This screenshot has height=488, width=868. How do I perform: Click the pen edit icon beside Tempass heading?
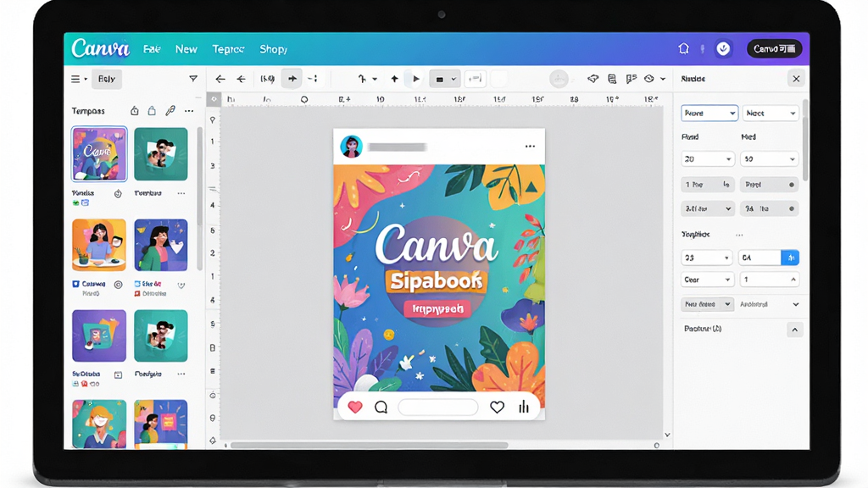(170, 111)
